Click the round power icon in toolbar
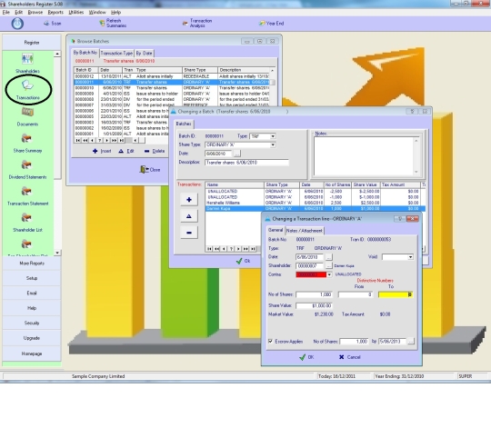 (17, 24)
